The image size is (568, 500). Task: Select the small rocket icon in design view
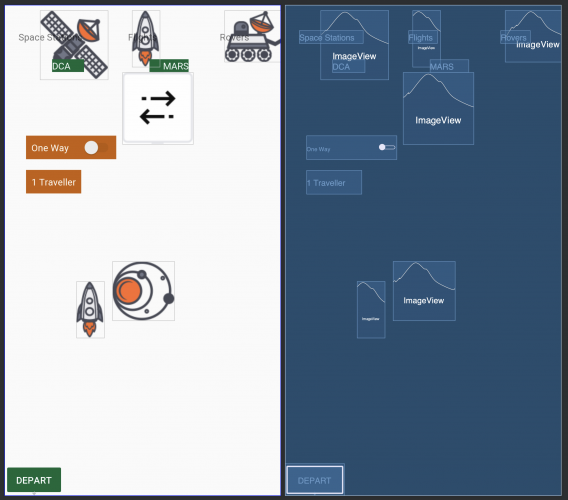pos(91,310)
